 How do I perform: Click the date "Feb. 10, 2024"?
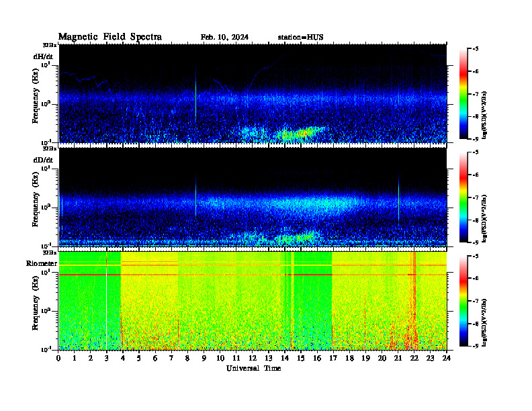[x=224, y=38]
